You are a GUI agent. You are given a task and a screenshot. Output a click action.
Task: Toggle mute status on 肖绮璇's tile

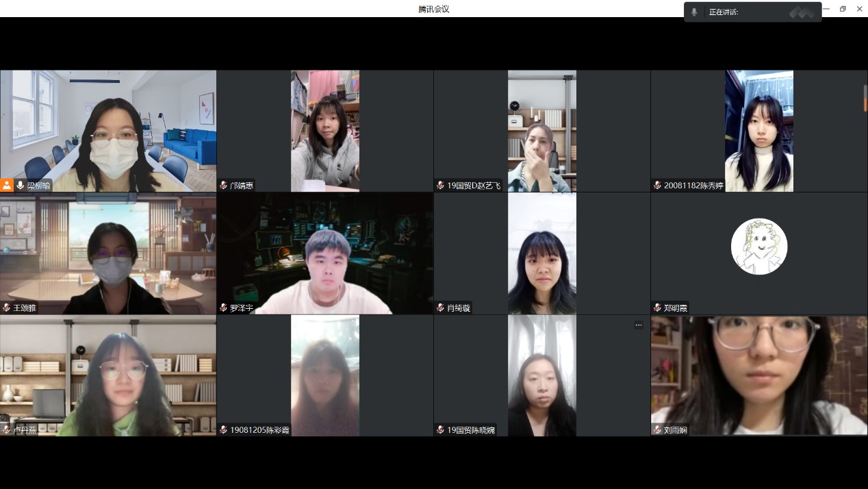pyautogui.click(x=439, y=308)
